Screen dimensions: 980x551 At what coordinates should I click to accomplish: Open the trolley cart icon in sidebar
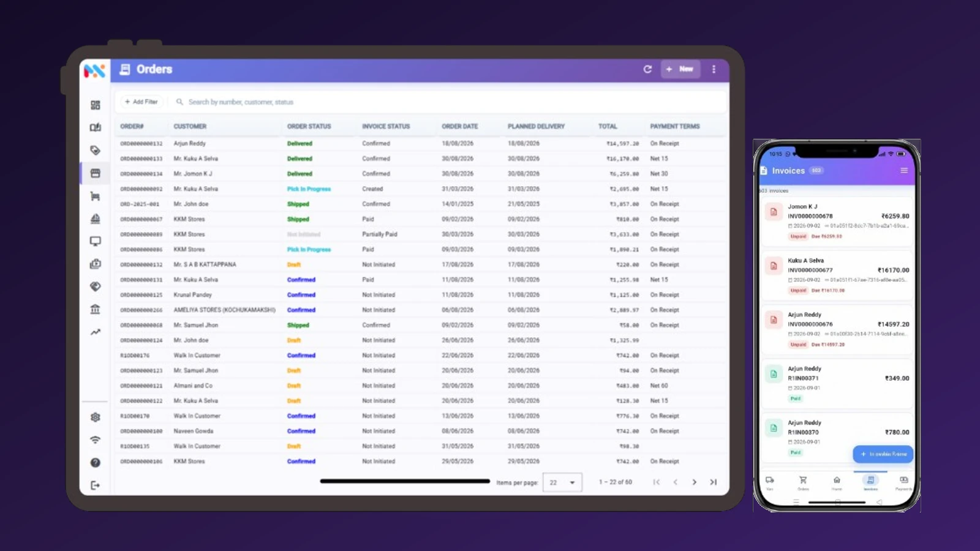[x=95, y=197]
